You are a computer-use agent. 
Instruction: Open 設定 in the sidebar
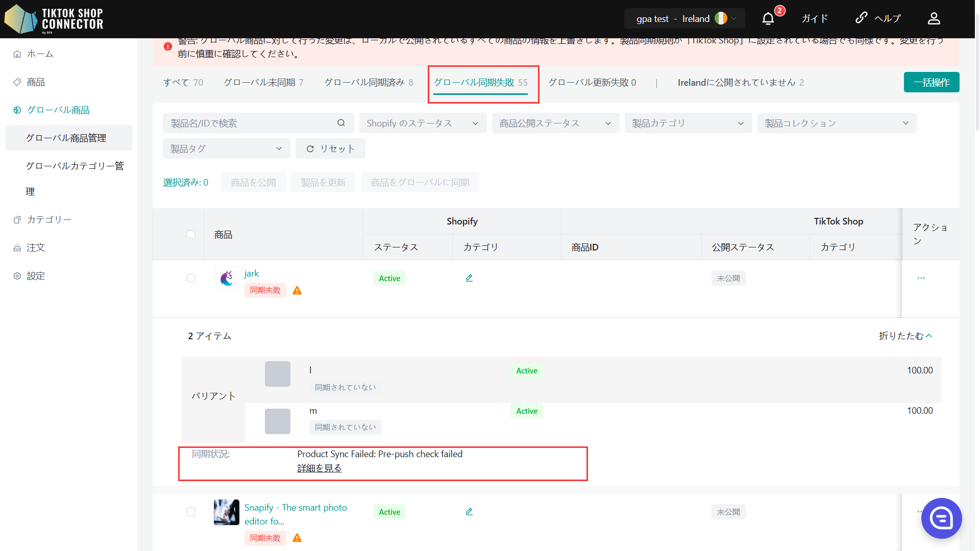click(68, 276)
